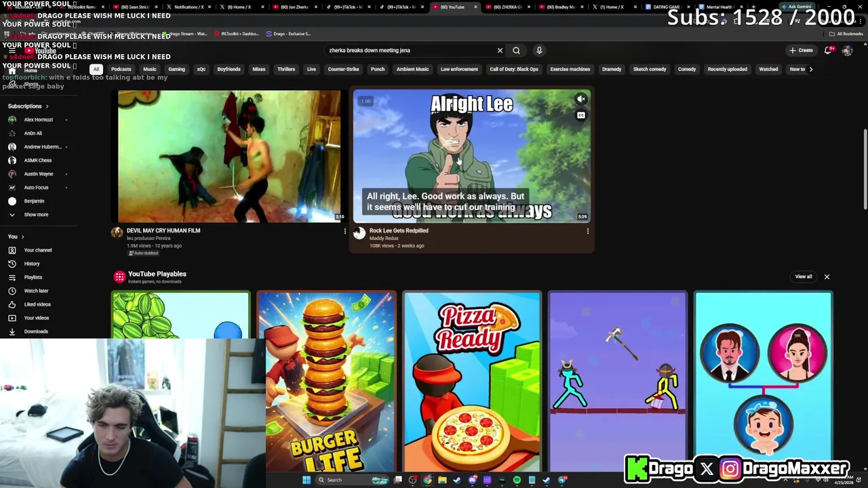
Task: Clear the YouTube search box
Action: point(500,50)
